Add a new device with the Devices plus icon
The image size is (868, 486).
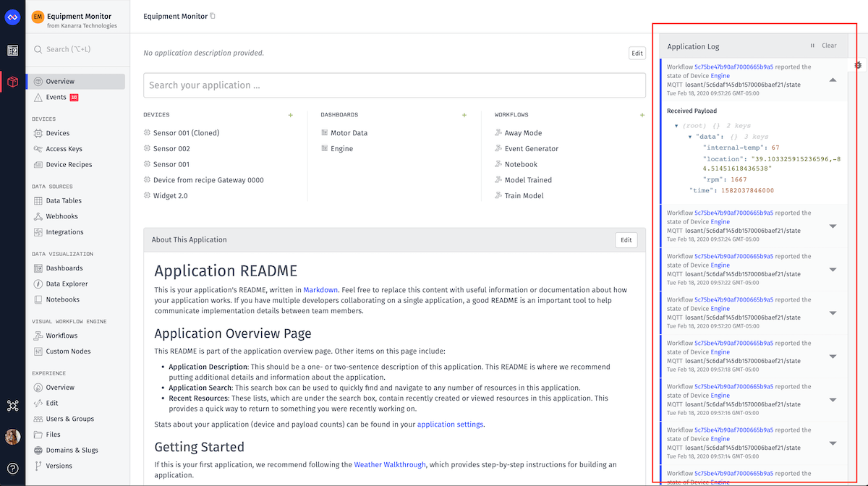coord(291,115)
